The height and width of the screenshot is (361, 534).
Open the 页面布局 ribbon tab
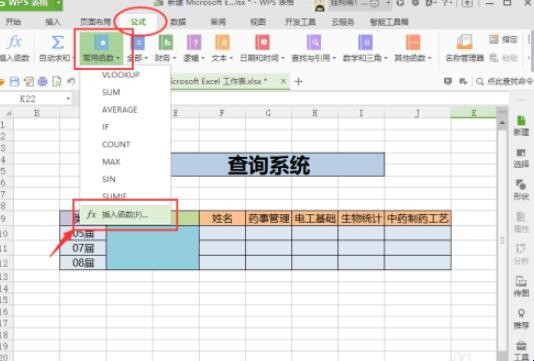95,22
